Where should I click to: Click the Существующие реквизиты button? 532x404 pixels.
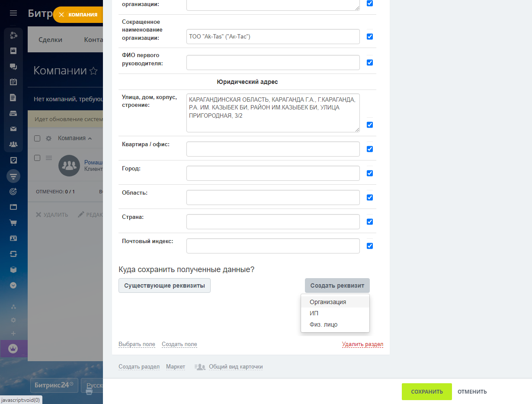click(164, 285)
